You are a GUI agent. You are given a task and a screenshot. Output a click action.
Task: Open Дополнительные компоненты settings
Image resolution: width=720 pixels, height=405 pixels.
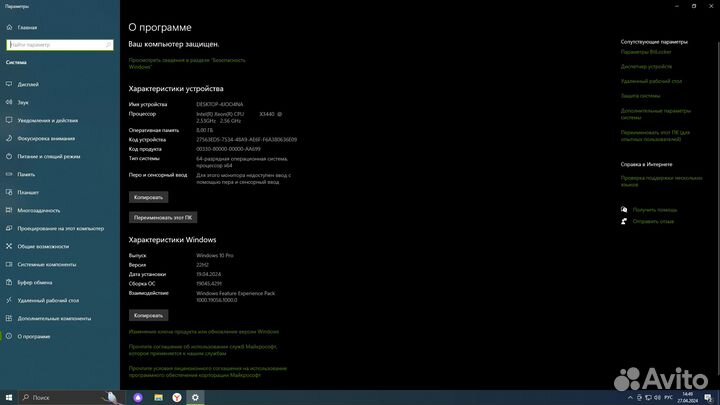[49, 318]
